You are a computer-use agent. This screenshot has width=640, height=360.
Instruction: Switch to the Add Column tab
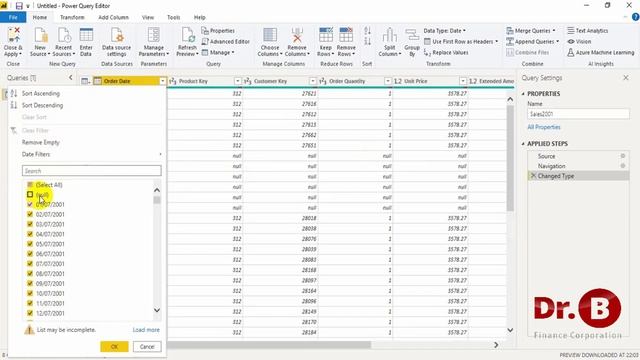point(113,17)
